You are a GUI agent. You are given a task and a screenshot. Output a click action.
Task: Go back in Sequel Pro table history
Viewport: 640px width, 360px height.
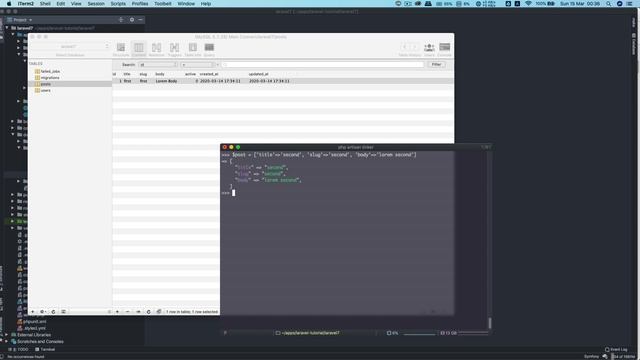coord(404,47)
